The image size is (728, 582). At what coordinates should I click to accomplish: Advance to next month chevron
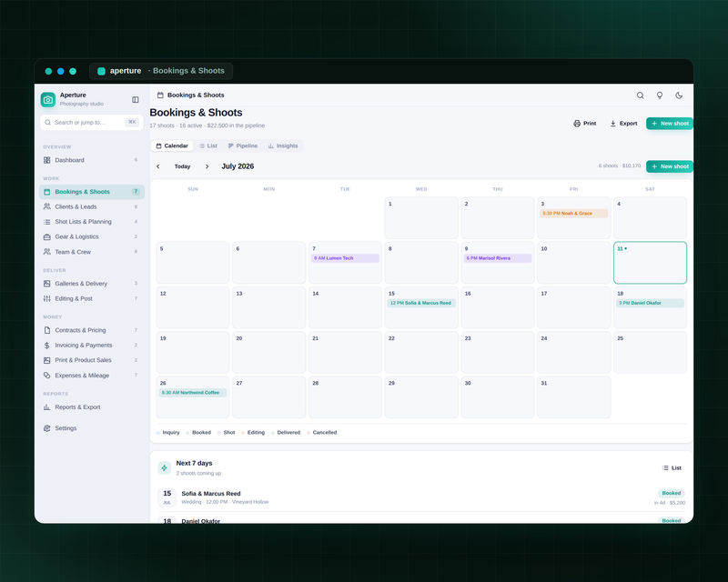(207, 166)
